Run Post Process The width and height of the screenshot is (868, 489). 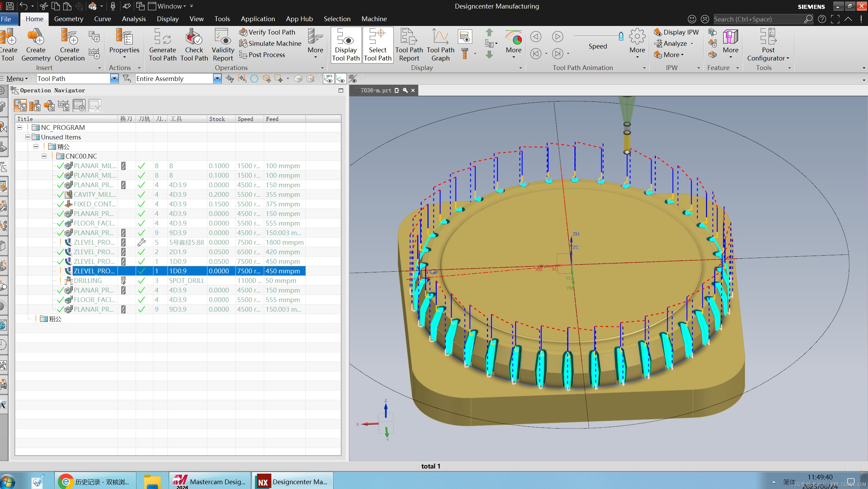point(262,55)
